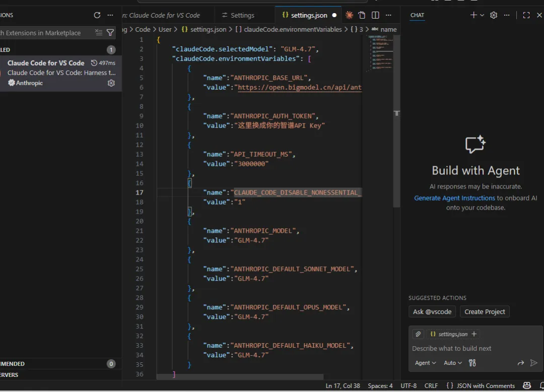This screenshot has height=392, width=544.
Task: Click the split editor icon
Action: tap(375, 15)
